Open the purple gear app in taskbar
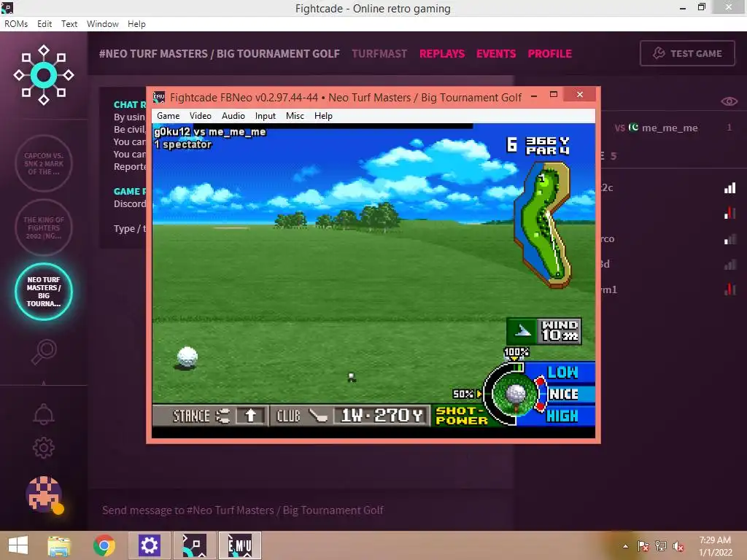This screenshot has height=560, width=747. [x=149, y=545]
